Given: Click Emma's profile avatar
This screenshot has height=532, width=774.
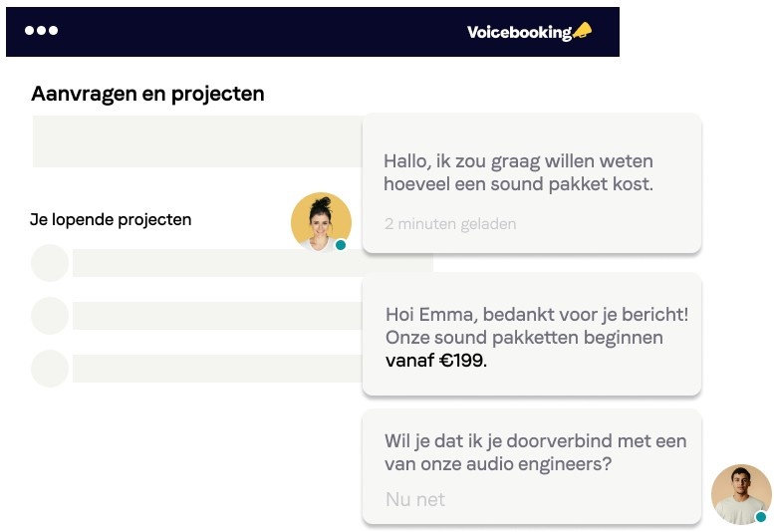Looking at the screenshot, I should (x=321, y=221).
